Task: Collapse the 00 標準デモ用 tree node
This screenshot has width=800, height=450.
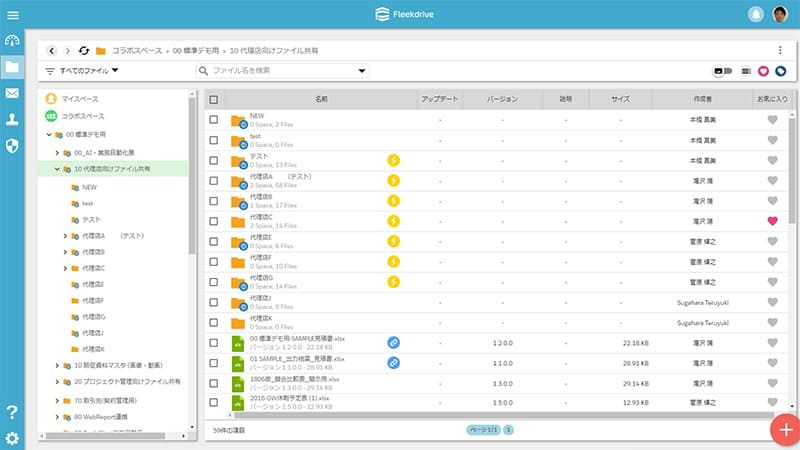Action: (48, 133)
